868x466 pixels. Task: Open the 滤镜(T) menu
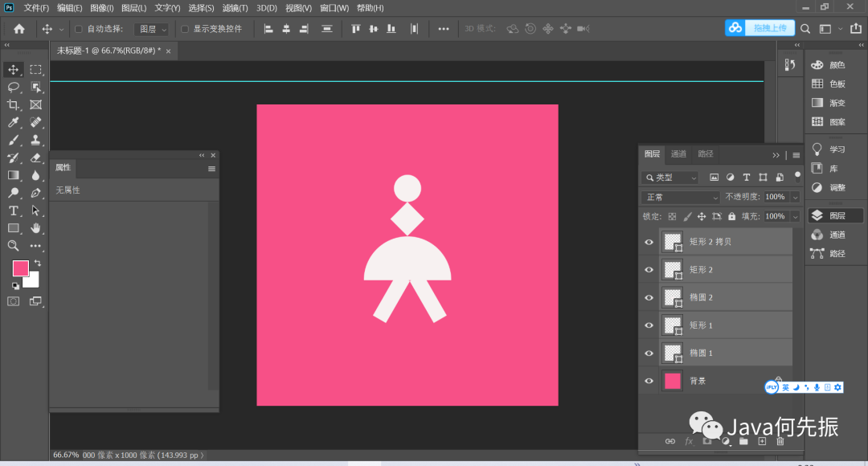[235, 8]
